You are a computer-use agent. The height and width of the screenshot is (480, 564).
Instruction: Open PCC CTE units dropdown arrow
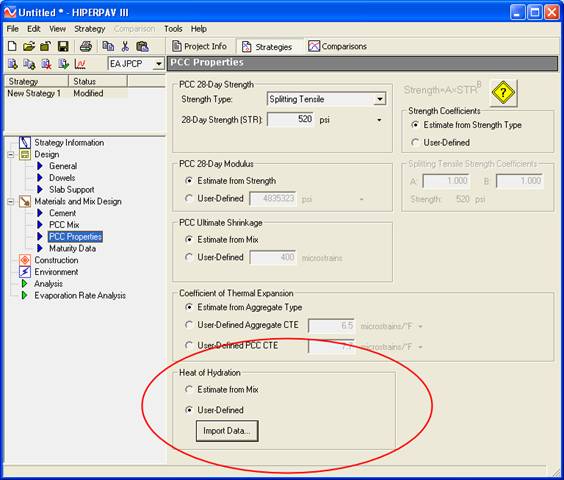click(x=420, y=347)
